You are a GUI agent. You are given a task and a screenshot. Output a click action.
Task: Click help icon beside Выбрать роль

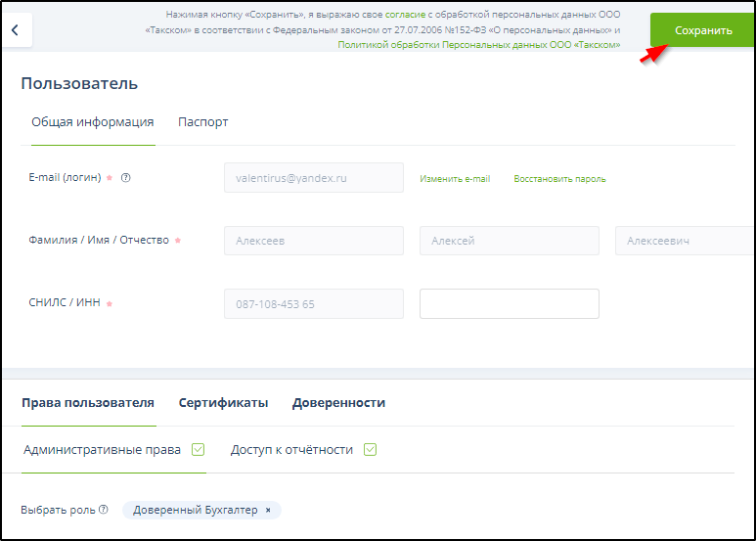coord(104,510)
